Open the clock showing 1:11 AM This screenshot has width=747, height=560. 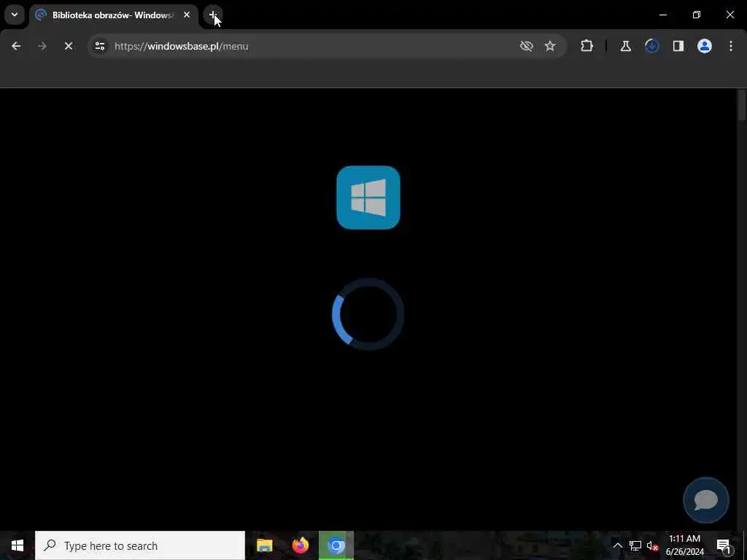pyautogui.click(x=684, y=545)
